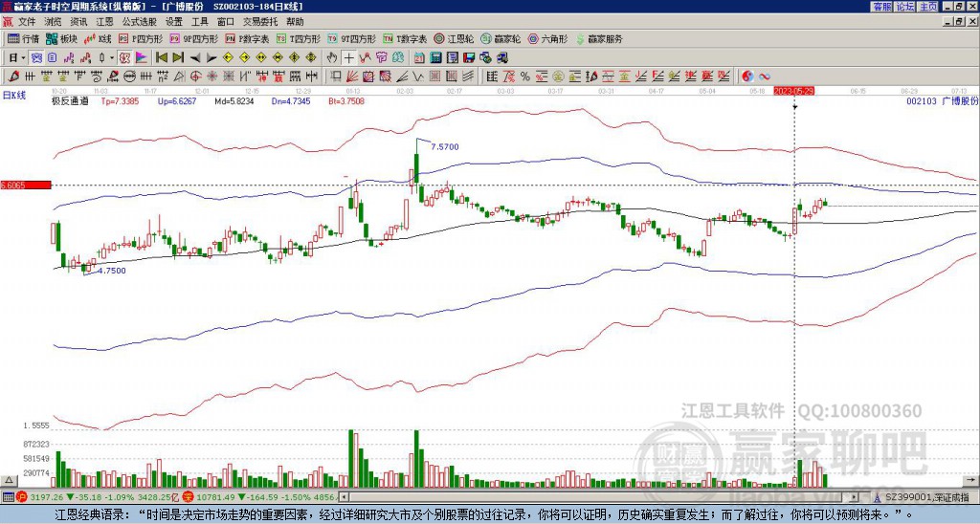Click the pennant flag icon in second toolbar
The image size is (980, 524).
(142, 57)
